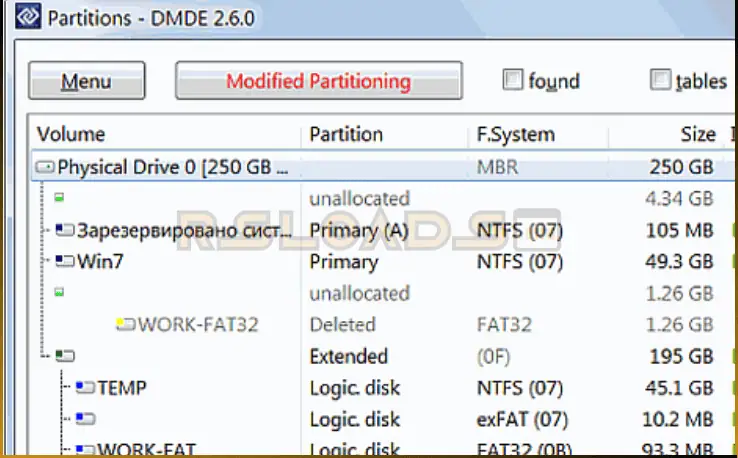Click the 250 GB size cell
The image size is (738, 458).
pos(682,167)
